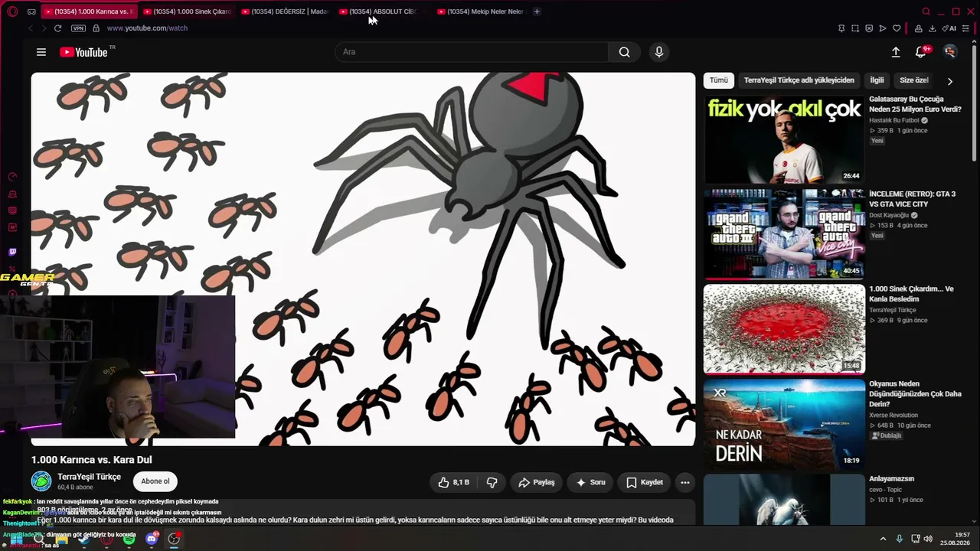Open the Opera GX main menu logo
980x551 pixels.
pyautogui.click(x=12, y=11)
